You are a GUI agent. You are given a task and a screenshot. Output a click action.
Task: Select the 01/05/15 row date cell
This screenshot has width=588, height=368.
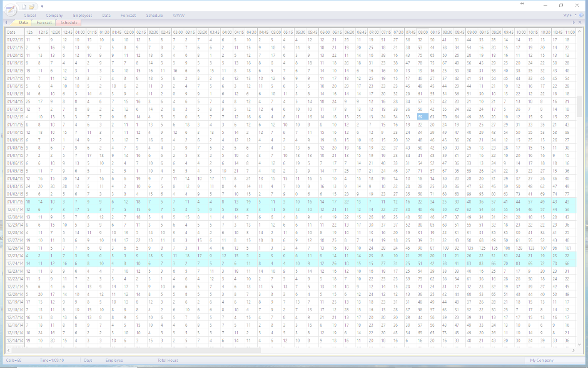click(15, 171)
